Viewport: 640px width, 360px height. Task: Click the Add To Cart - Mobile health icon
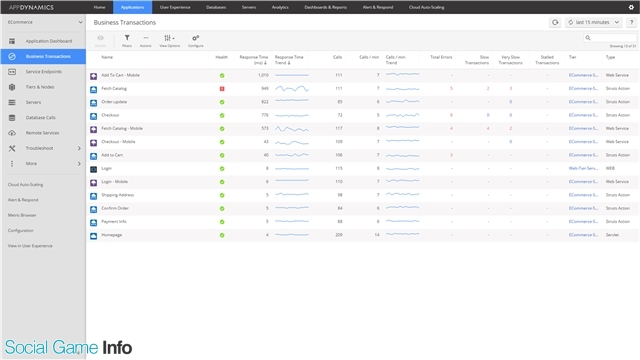click(x=222, y=76)
